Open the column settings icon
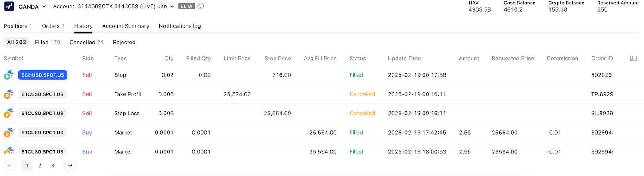 [633, 59]
